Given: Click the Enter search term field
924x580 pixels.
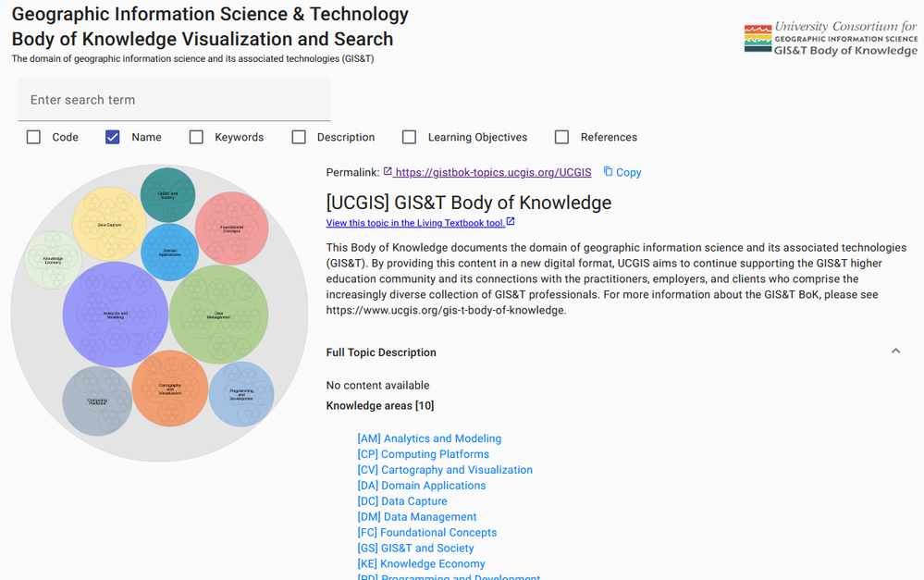Looking at the screenshot, I should (174, 100).
